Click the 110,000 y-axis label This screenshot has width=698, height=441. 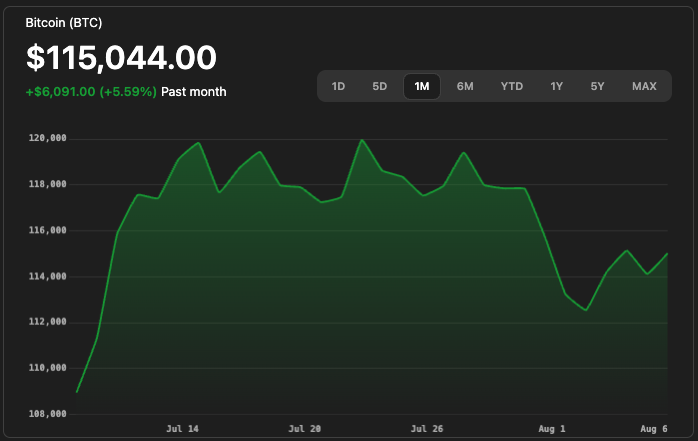pos(48,368)
